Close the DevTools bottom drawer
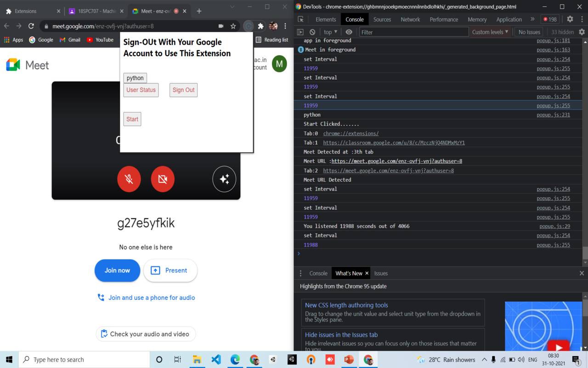This screenshot has height=368, width=588. [x=582, y=273]
